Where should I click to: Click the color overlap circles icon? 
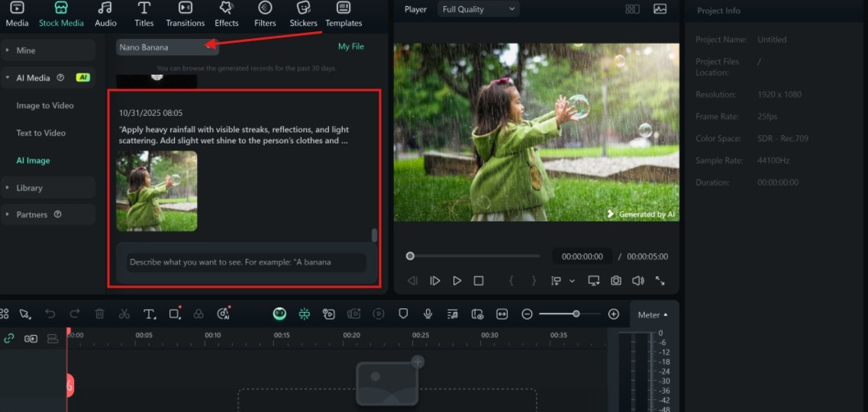click(x=198, y=314)
